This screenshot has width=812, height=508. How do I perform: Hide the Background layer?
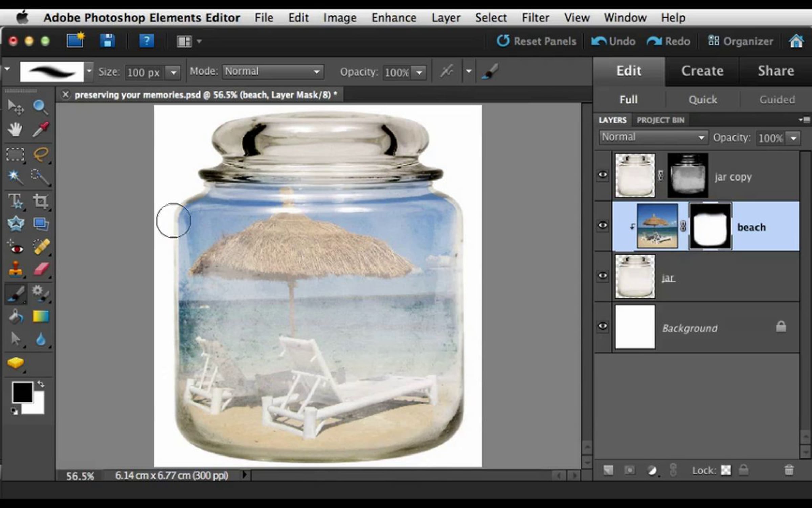[x=603, y=326]
